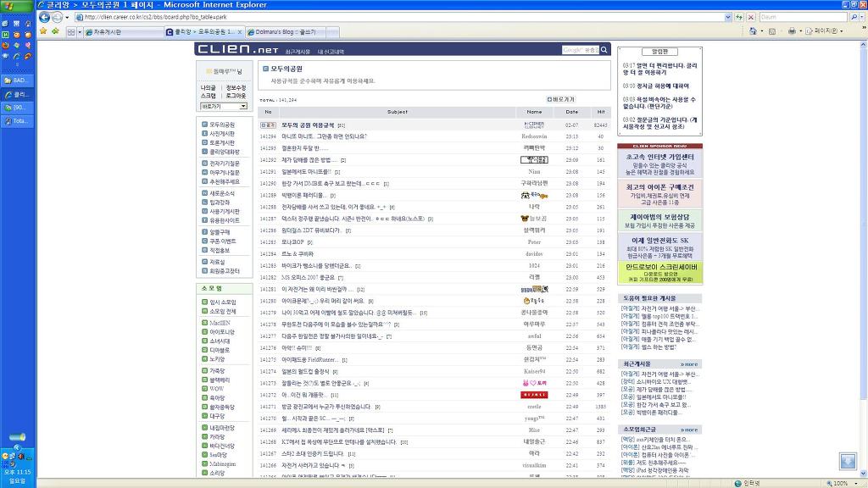Open the 최근게시물 header menu link

[x=298, y=52]
